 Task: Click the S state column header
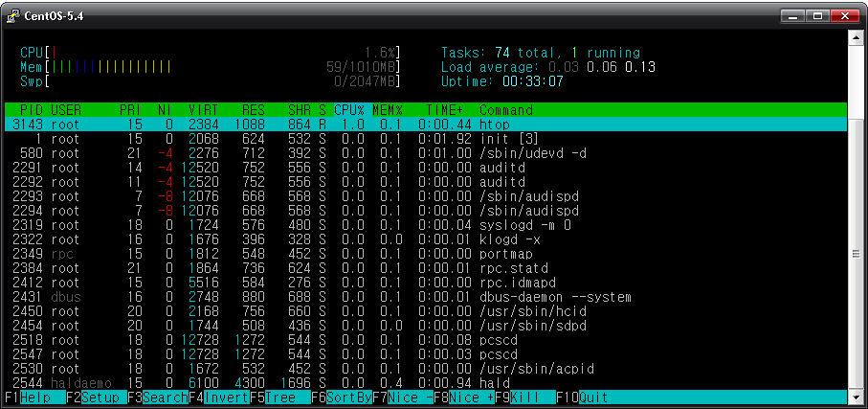pyautogui.click(x=323, y=110)
